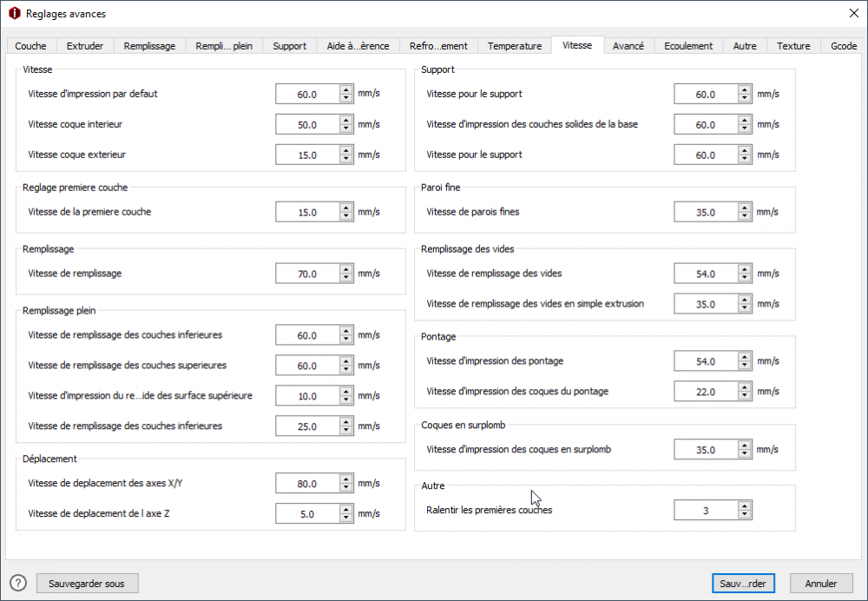Decrease Ralentir les premières couches value

pos(745,515)
